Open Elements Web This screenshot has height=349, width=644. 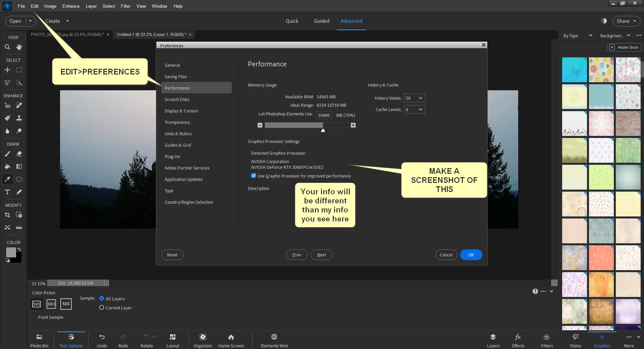coord(274,340)
